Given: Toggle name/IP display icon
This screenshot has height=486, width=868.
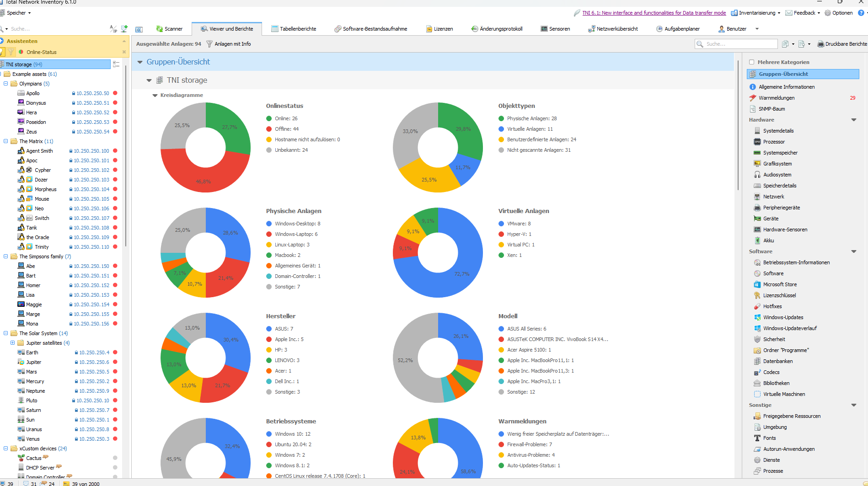Looking at the screenshot, I should pos(113,29).
